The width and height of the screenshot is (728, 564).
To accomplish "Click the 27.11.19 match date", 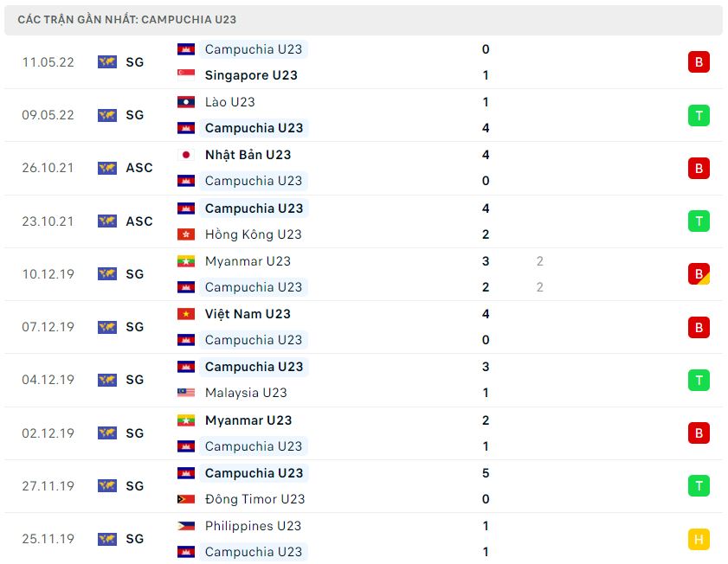I will click(x=48, y=486).
